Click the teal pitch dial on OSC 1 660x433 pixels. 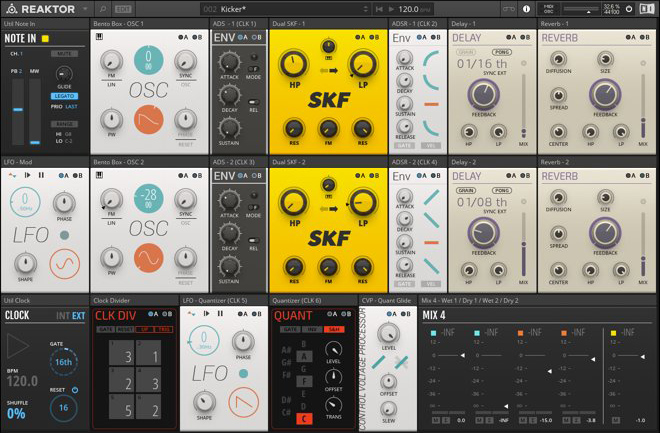149,60
